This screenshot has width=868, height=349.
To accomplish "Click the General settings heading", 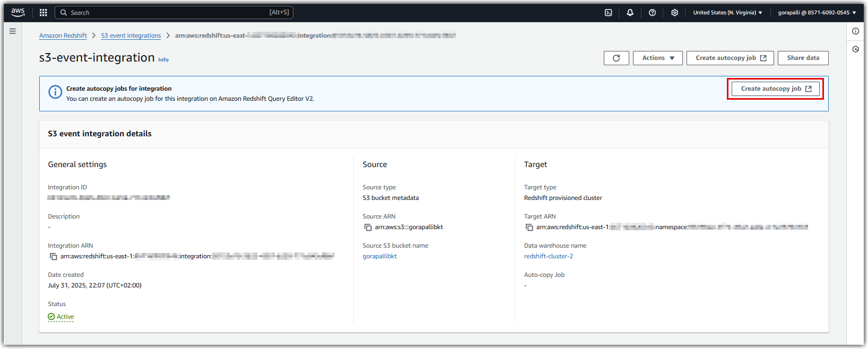I will point(77,164).
